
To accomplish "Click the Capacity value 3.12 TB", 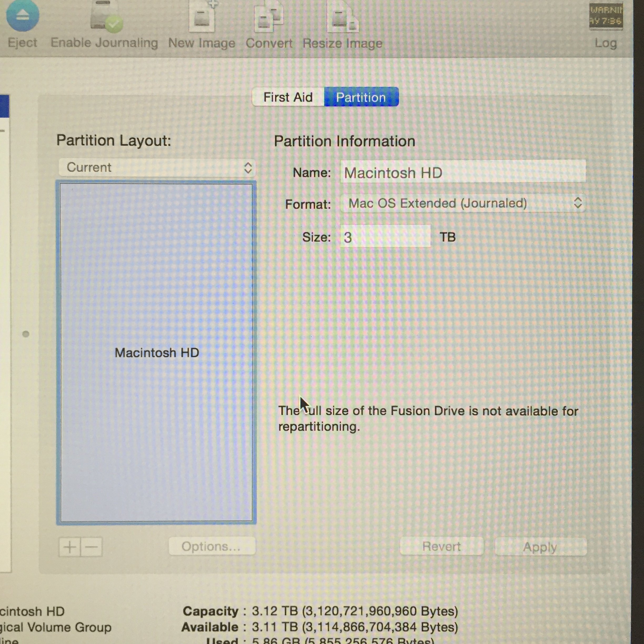I will (355, 611).
